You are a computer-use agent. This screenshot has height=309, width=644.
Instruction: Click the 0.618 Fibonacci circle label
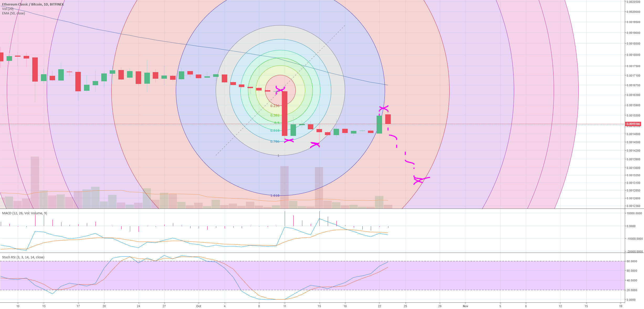(x=275, y=131)
